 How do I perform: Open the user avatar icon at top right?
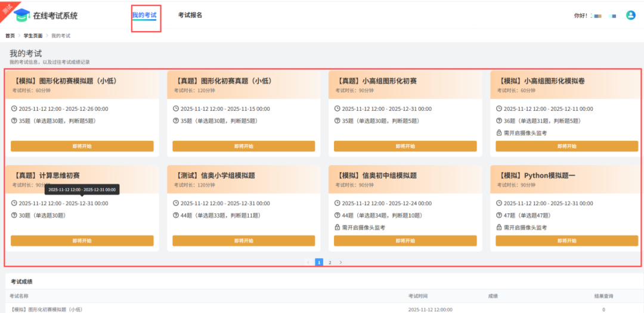[x=630, y=16]
